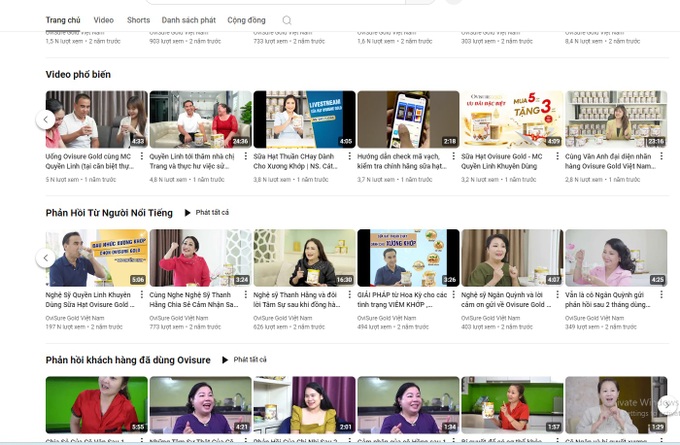Open the 5:06 Nghệ Sỹ Quyền Linh thumbnail

(x=96, y=258)
